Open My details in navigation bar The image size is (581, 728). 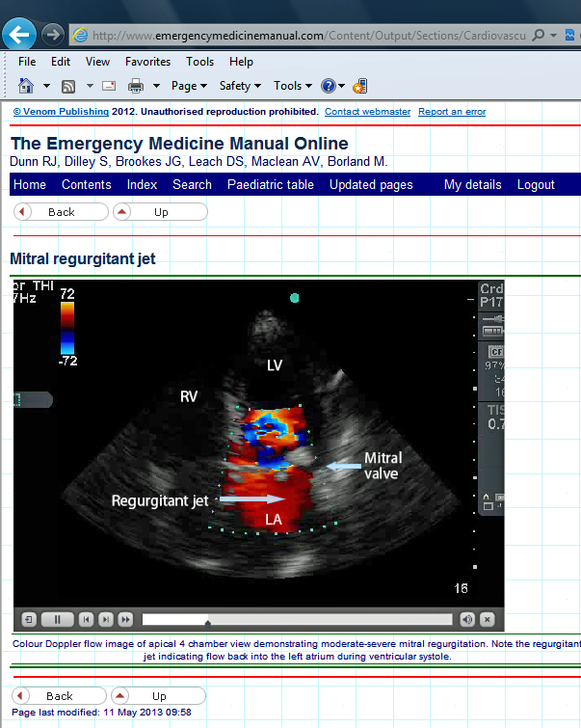(x=473, y=184)
